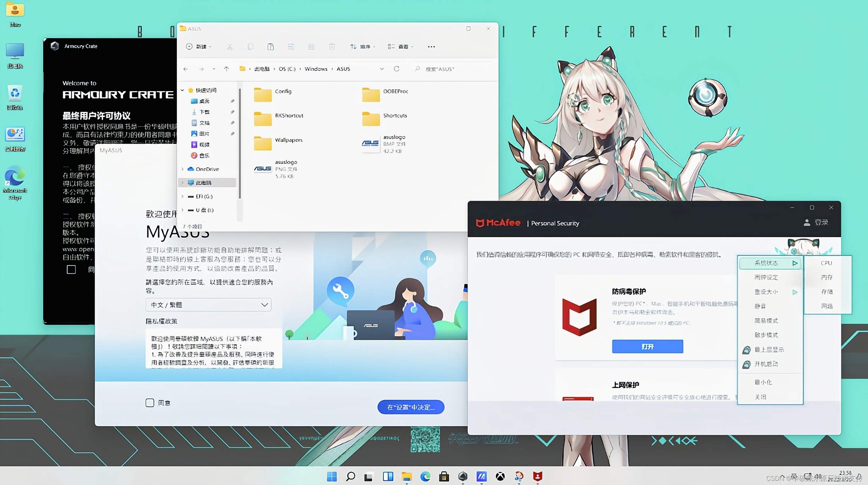868x485 pixels.
Task: Open Microsoft Store from the taskbar
Action: tap(444, 476)
